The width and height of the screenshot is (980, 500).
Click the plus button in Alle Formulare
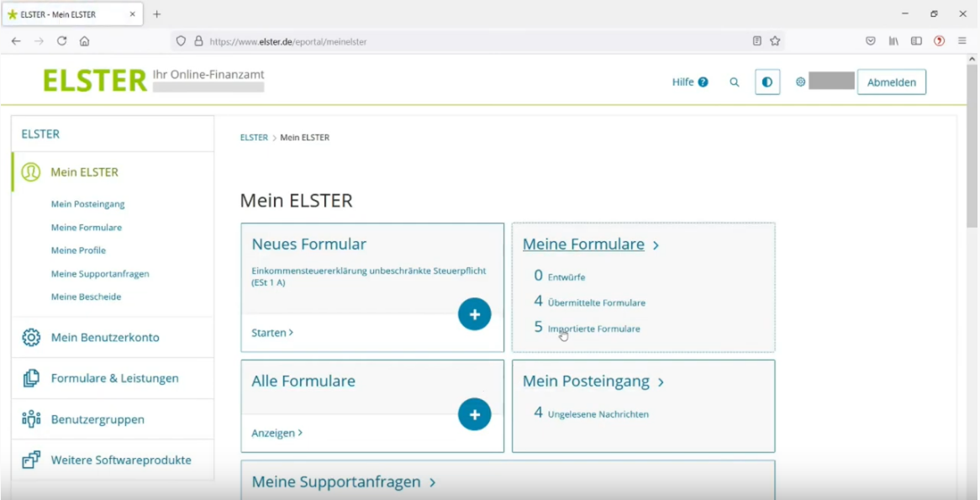(474, 414)
